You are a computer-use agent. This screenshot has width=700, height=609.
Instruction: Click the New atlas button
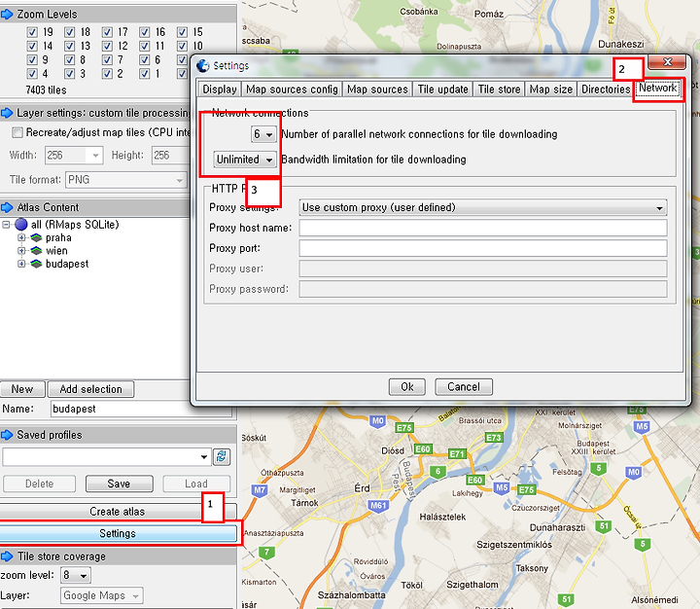pos(21,389)
